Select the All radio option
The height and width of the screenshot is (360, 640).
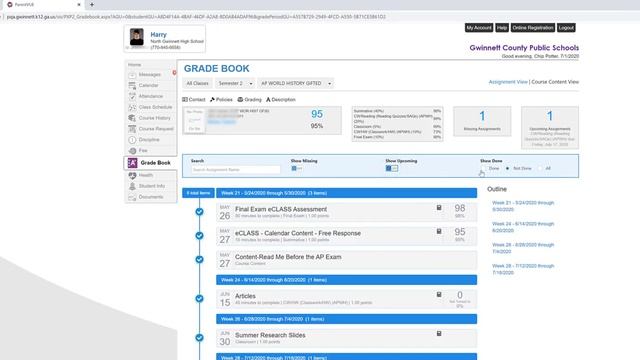(540, 169)
